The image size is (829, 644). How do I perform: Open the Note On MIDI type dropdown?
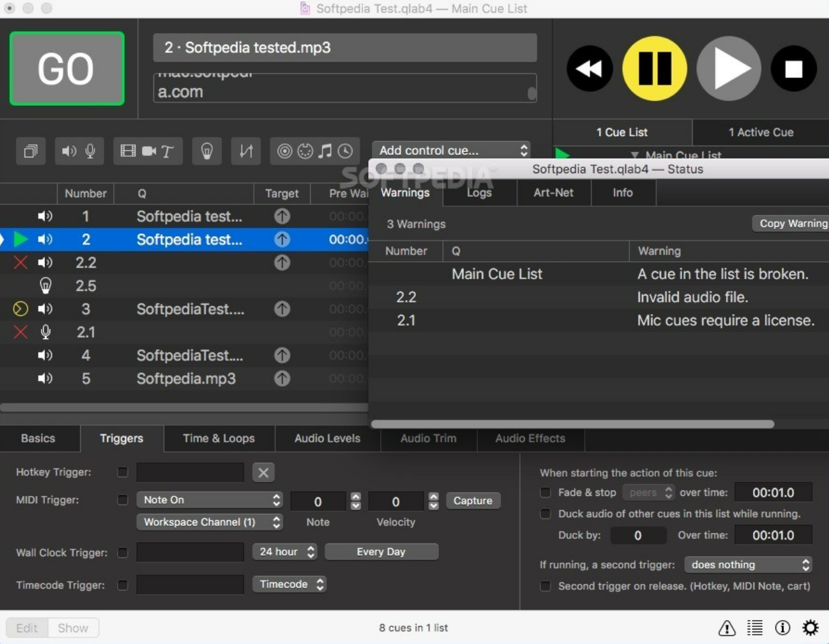coord(210,500)
